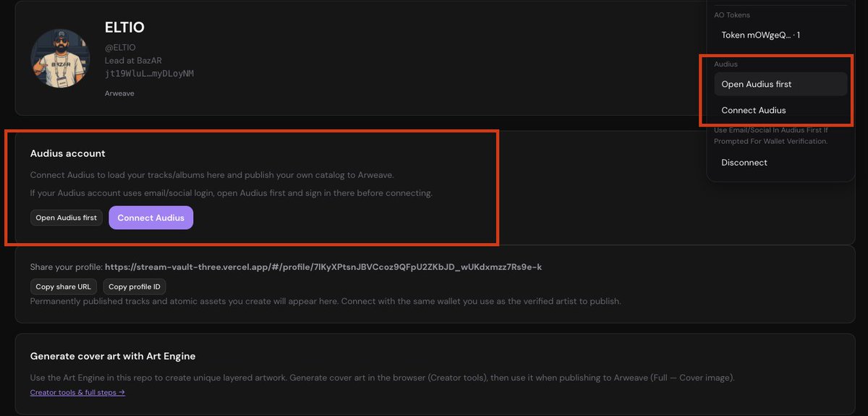The height and width of the screenshot is (416, 868).
Task: Choose Connect Audius from the dropdown menu
Action: [x=780, y=110]
